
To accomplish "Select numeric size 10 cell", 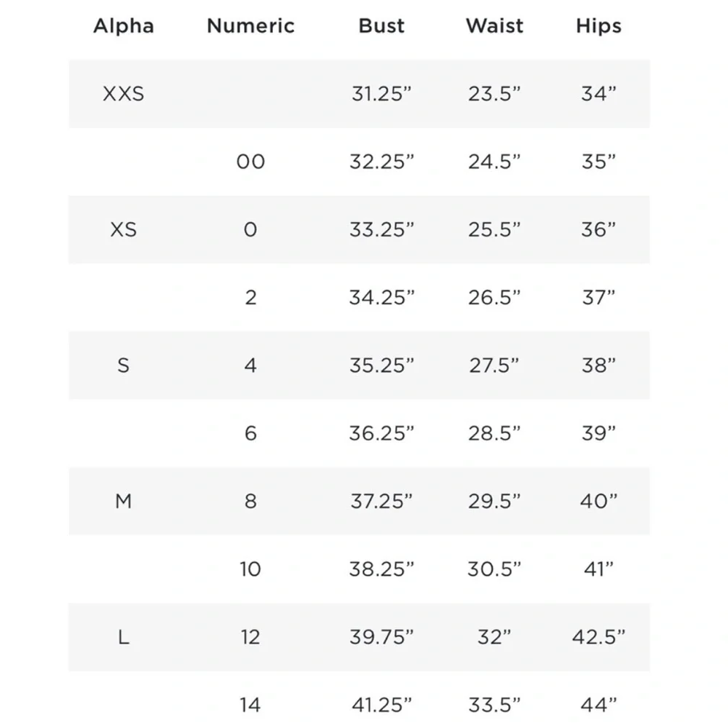I will click(250, 569).
